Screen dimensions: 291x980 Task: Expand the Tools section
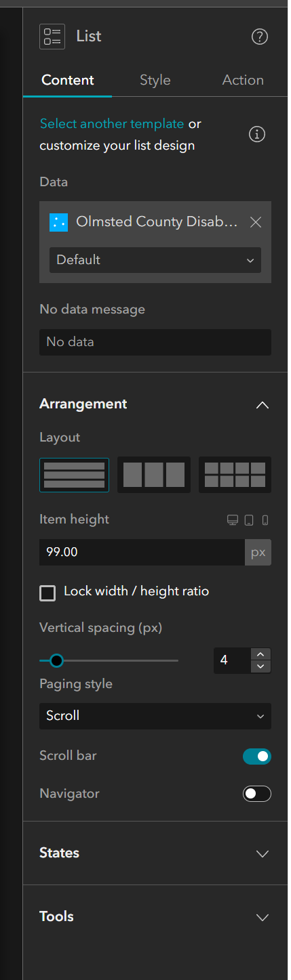click(x=155, y=917)
